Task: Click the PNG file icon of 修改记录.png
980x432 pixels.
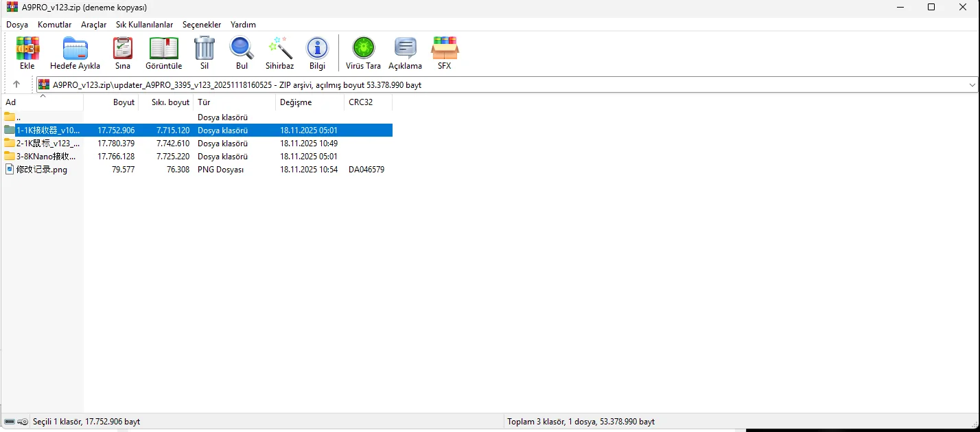Action: [9, 169]
